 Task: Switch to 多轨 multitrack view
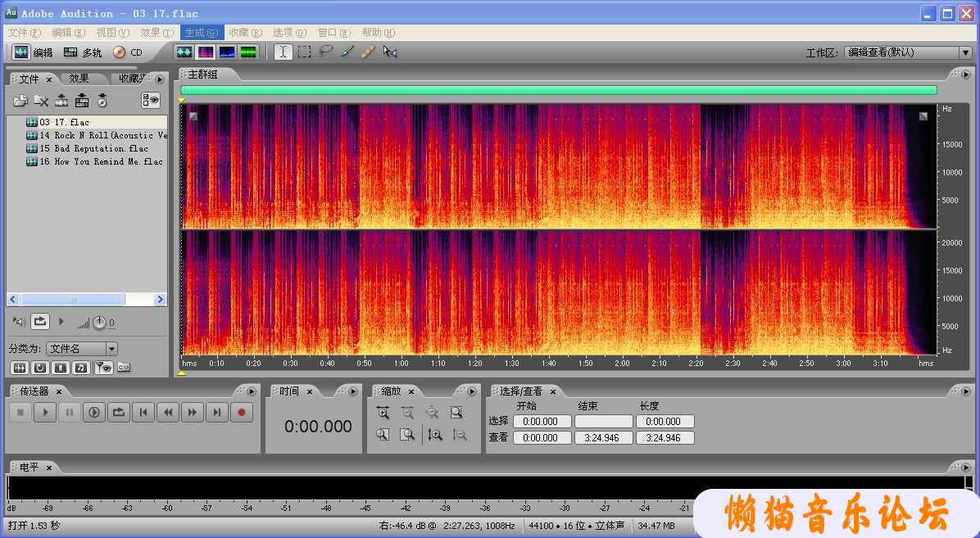coord(83,52)
